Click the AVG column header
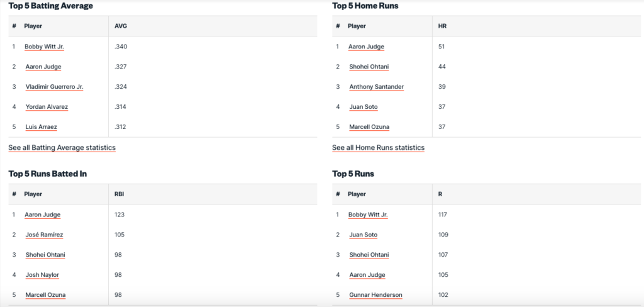644x307 pixels. click(x=121, y=26)
